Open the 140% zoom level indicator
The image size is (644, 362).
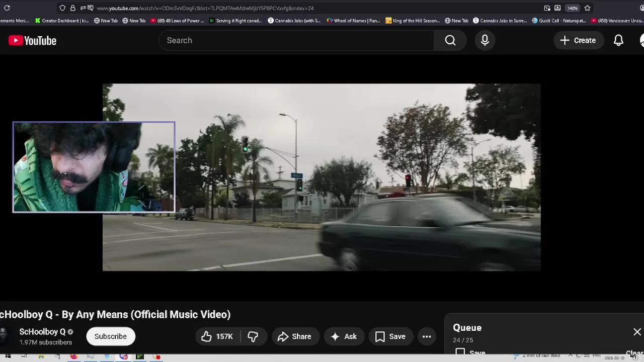tap(573, 8)
